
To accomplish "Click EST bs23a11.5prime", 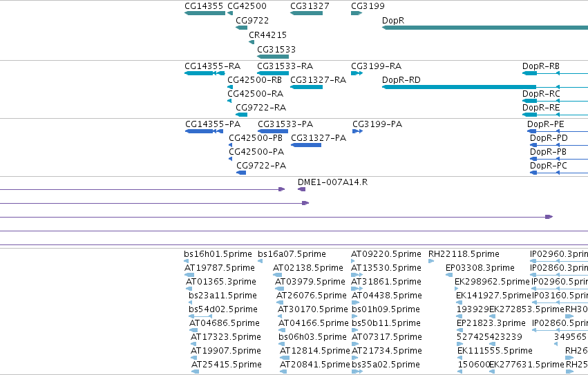I will click(191, 302).
